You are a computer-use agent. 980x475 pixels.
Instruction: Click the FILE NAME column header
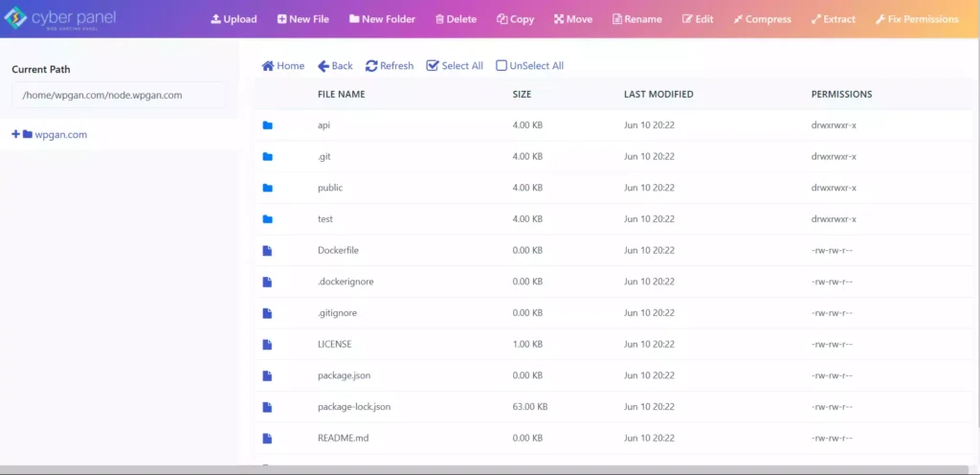tap(342, 95)
